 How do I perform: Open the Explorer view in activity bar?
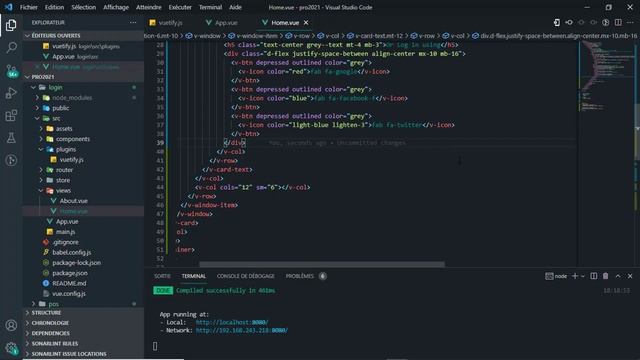point(11,25)
